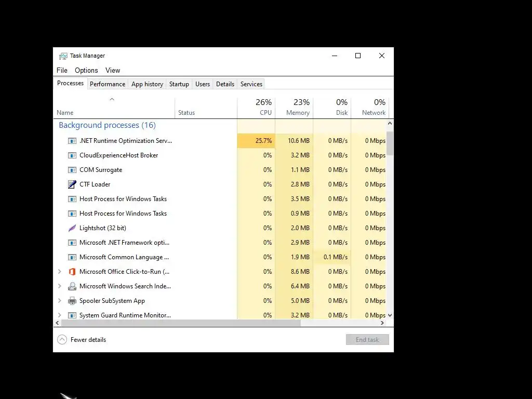Image resolution: width=532 pixels, height=399 pixels.
Task: Select the CTF Loader process name
Action: coord(95,184)
